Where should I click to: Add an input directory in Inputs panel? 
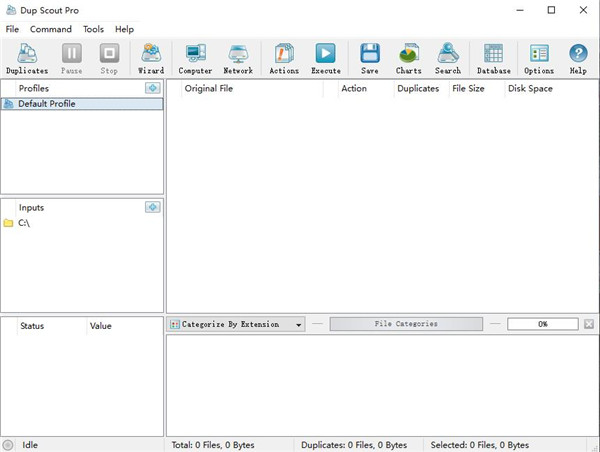click(152, 207)
